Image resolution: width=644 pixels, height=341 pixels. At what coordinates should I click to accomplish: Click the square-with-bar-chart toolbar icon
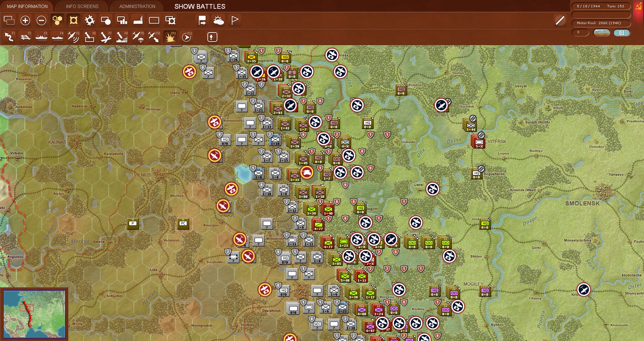(122, 20)
